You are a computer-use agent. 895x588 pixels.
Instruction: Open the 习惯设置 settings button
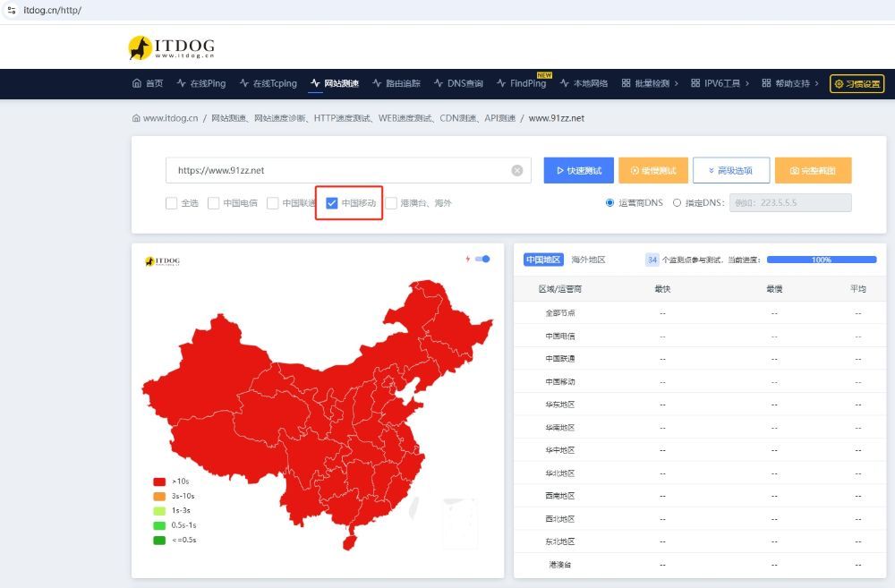pos(857,84)
